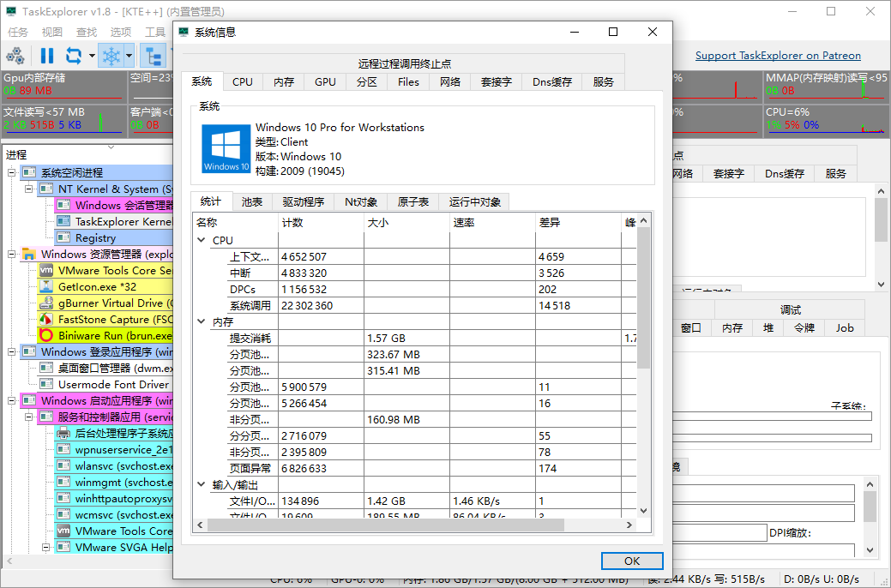Open the 任务 menu

pyautogui.click(x=18, y=33)
